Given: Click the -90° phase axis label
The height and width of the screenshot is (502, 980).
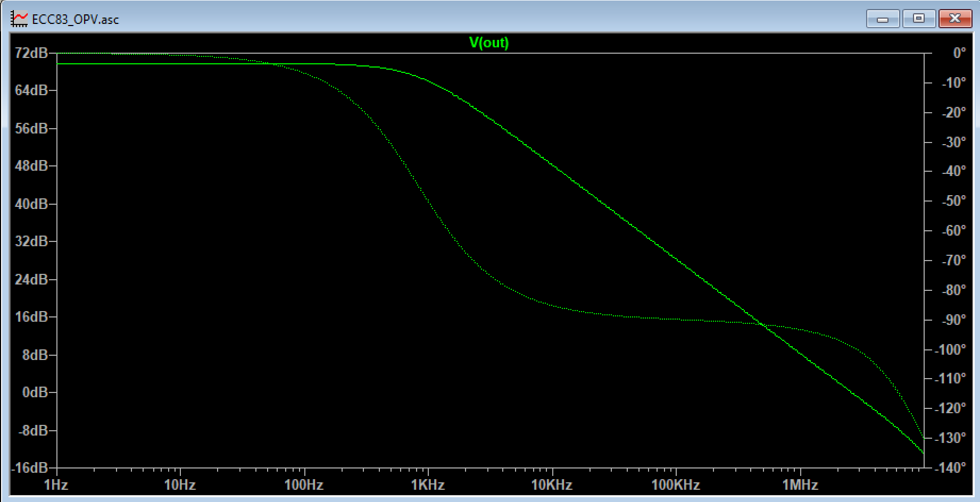Looking at the screenshot, I should tap(953, 320).
